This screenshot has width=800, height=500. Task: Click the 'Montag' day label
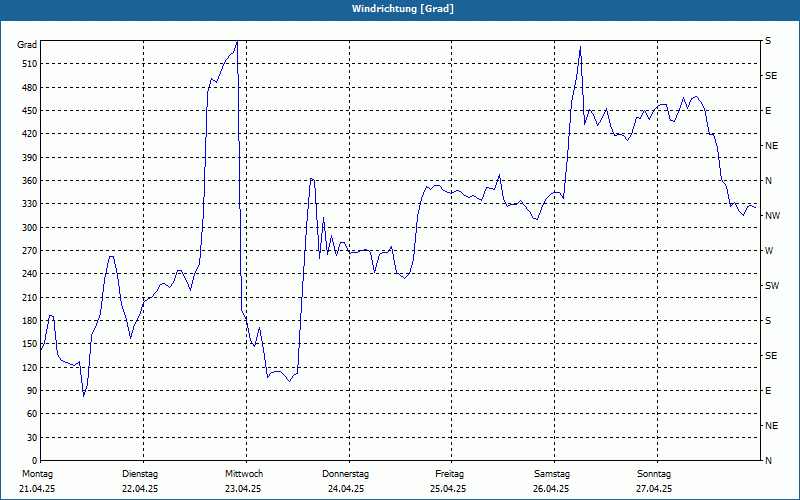pyautogui.click(x=38, y=474)
